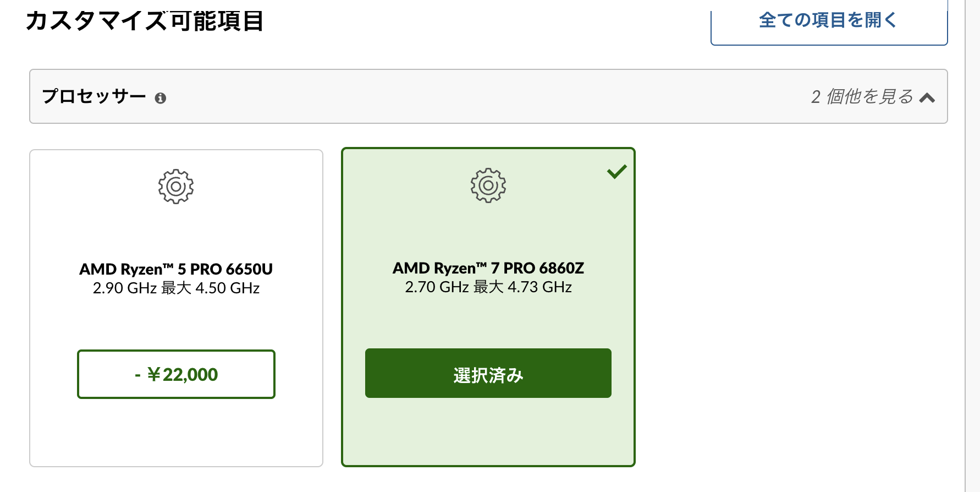Click the 2.70 GHz 最大 4.73 GHz spec text

488,287
